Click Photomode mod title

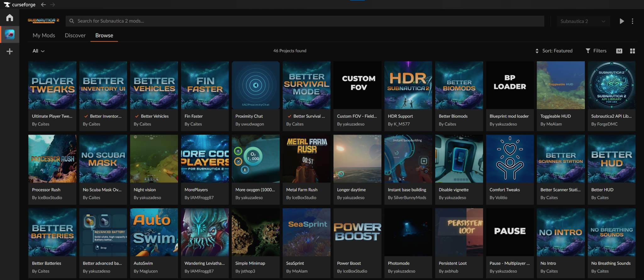[399, 263]
